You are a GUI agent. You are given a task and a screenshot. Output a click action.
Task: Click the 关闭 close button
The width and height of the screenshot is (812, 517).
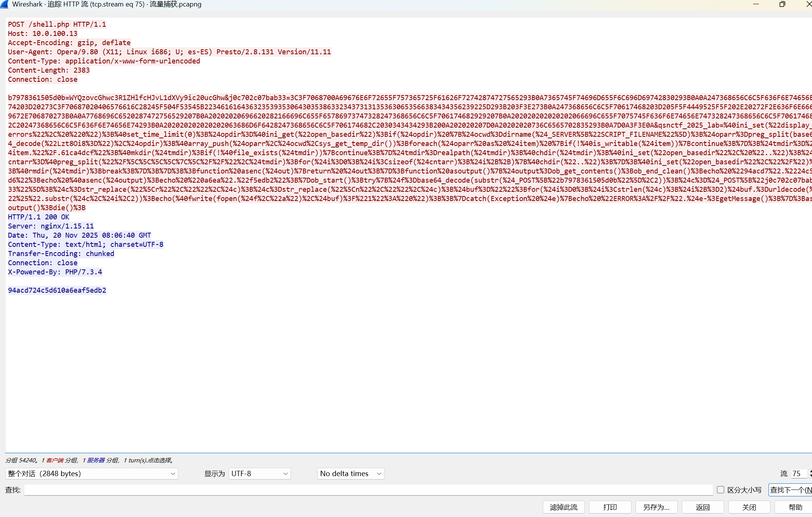click(749, 507)
